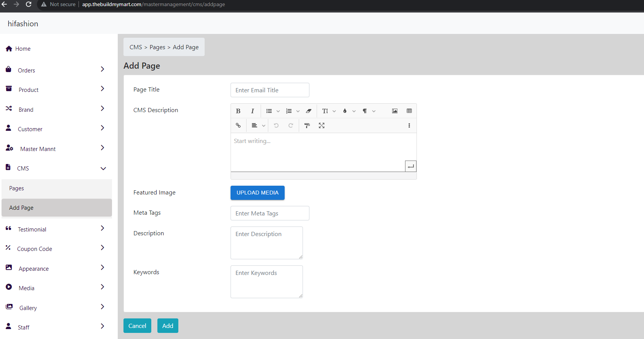644x339 pixels.
Task: Open the text color drop tool
Action: [345, 111]
